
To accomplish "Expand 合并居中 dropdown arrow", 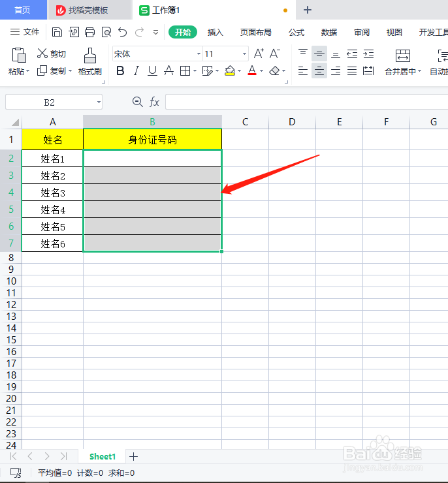I will coord(419,71).
